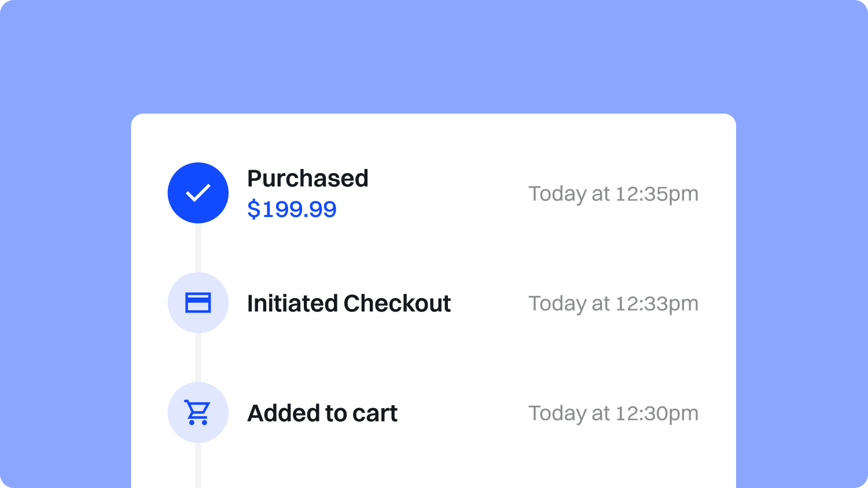This screenshot has width=868, height=488.
Task: Click timeline line below the cart icon
Action: (198, 466)
